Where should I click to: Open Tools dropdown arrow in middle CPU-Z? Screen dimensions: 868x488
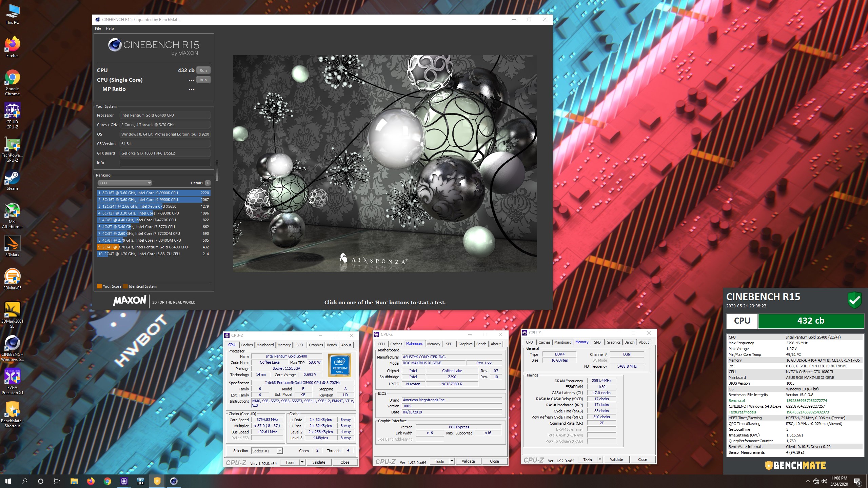click(x=451, y=461)
